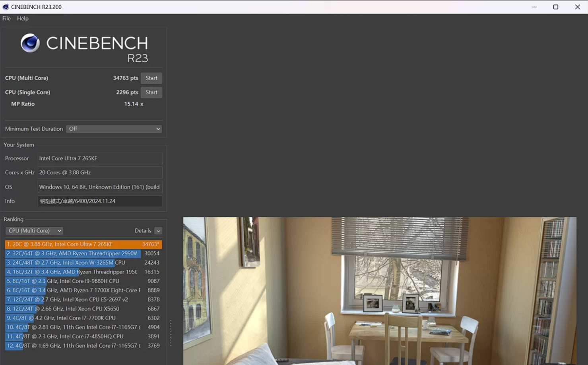Select the Core i7-7700K ranking row
588x365 pixels.
point(83,318)
